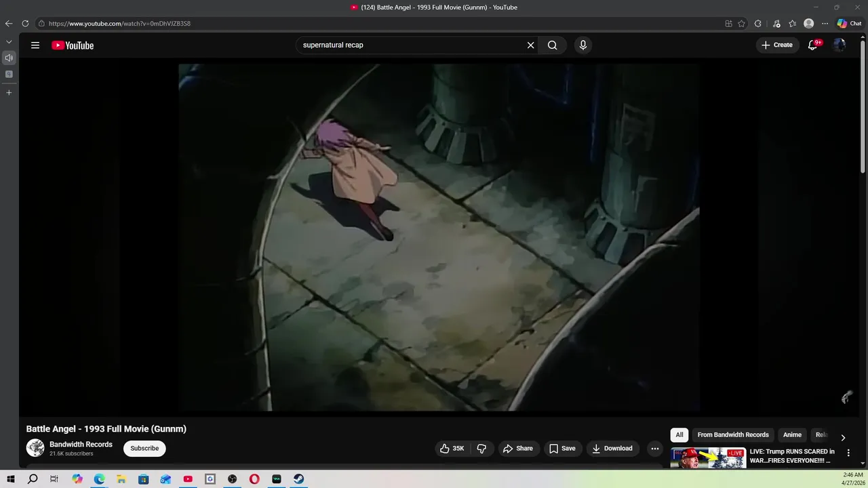The image size is (868, 488).
Task: Clear the search box with X
Action: coord(530,45)
